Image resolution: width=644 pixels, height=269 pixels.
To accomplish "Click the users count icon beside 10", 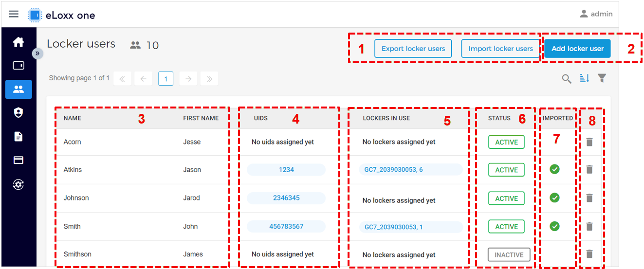I will pyautogui.click(x=135, y=45).
